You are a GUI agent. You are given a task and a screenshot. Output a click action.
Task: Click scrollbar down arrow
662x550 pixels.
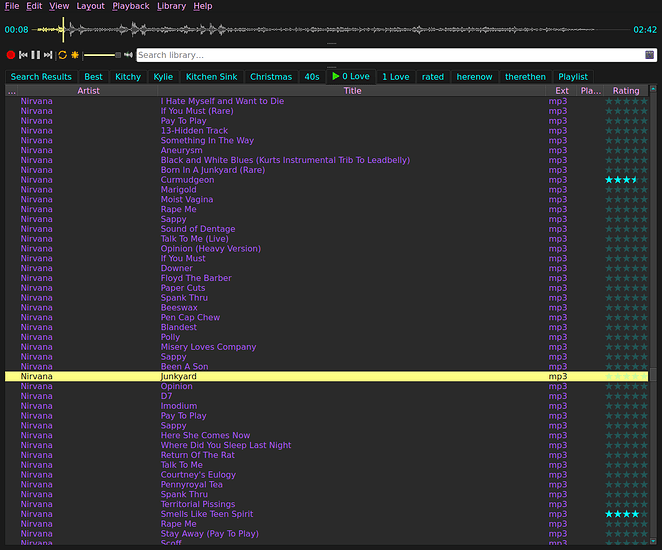click(x=653, y=541)
